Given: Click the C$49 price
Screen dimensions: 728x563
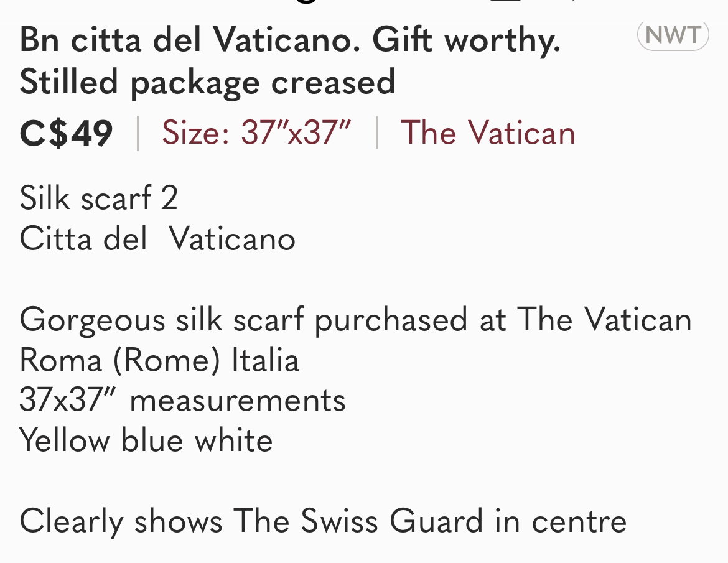Looking at the screenshot, I should 67,134.
